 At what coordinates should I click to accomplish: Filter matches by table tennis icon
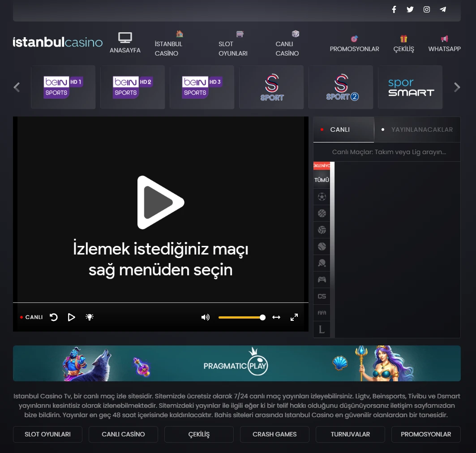pos(322,263)
